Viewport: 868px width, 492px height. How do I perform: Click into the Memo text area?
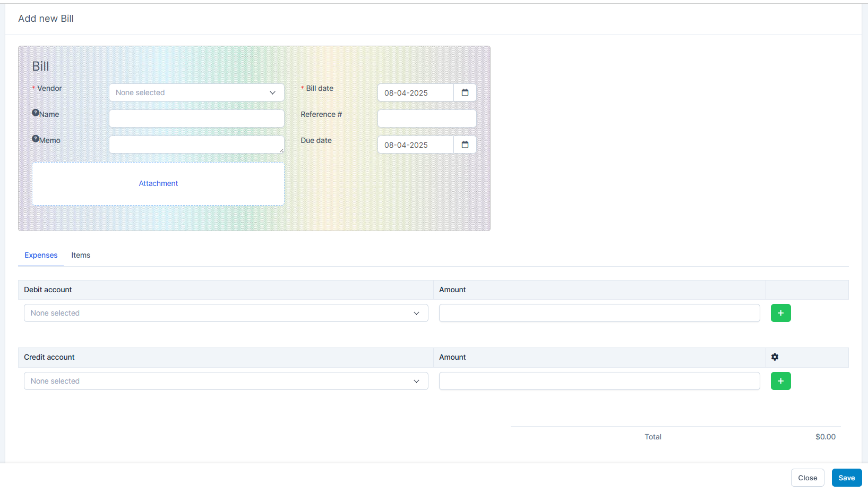pyautogui.click(x=196, y=145)
